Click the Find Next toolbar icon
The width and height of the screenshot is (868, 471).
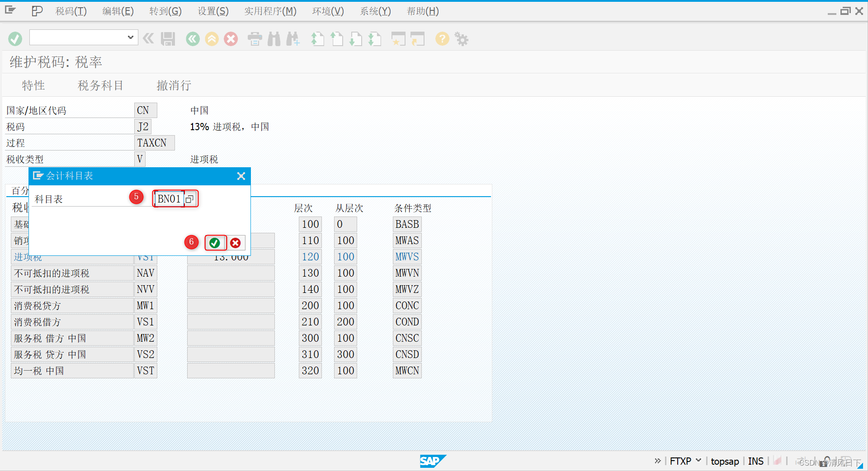[293, 39]
